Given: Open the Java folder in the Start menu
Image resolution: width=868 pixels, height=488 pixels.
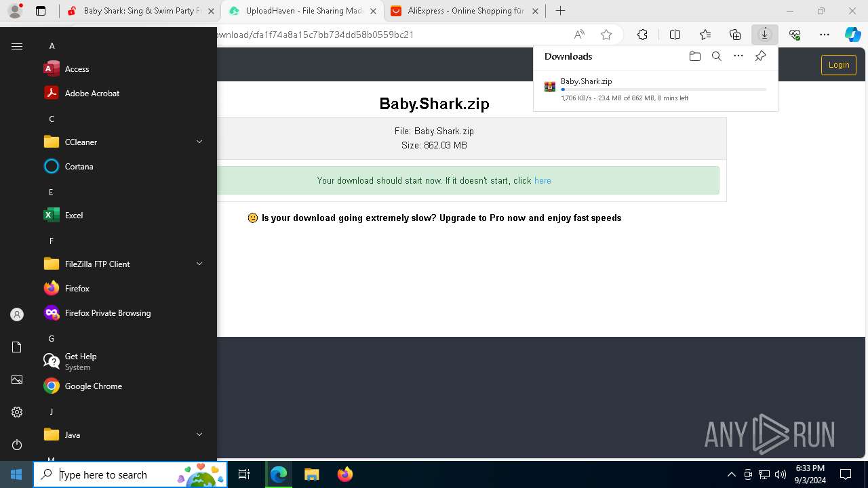Looking at the screenshot, I should (122, 434).
